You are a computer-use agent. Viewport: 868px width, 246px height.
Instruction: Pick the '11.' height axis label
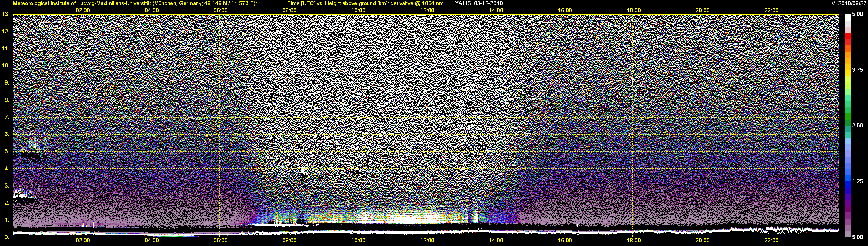(x=6, y=49)
